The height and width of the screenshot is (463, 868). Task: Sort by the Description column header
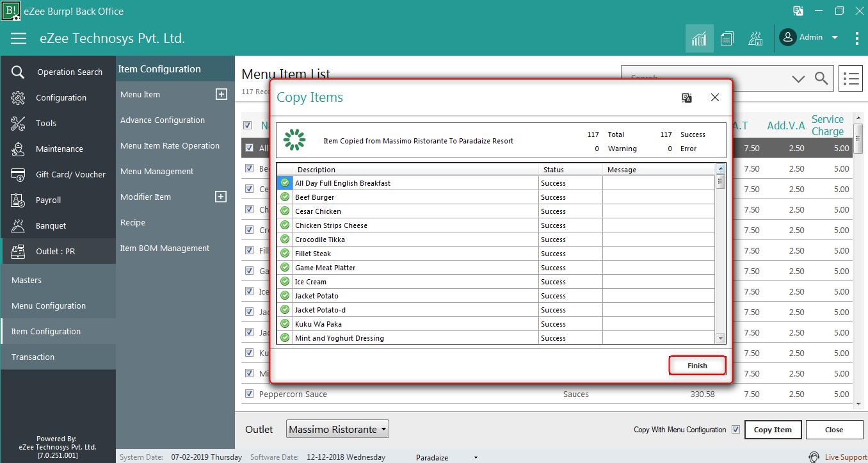click(416, 170)
